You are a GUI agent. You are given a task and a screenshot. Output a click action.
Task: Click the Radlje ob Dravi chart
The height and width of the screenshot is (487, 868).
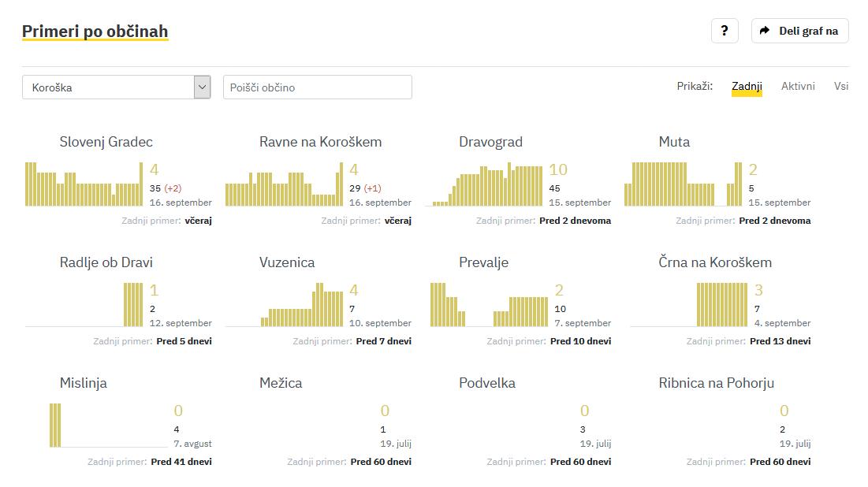click(84, 305)
